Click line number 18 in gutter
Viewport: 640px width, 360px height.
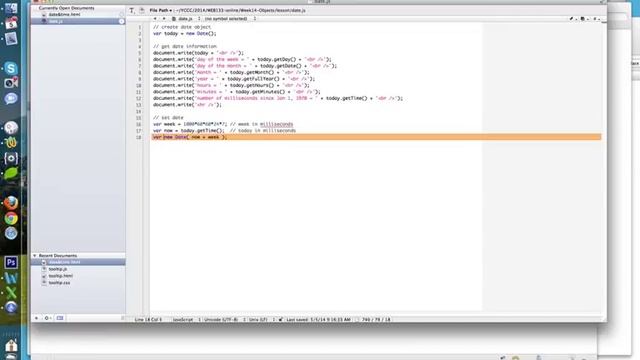139,137
